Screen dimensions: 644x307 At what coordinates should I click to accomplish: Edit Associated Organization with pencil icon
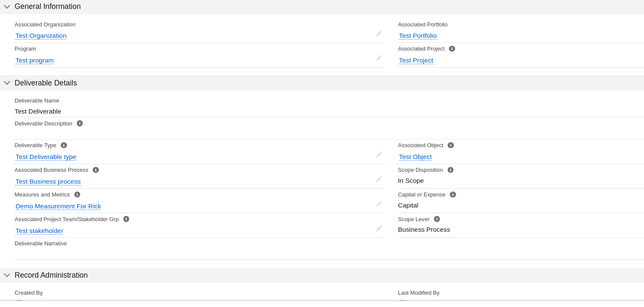(379, 34)
